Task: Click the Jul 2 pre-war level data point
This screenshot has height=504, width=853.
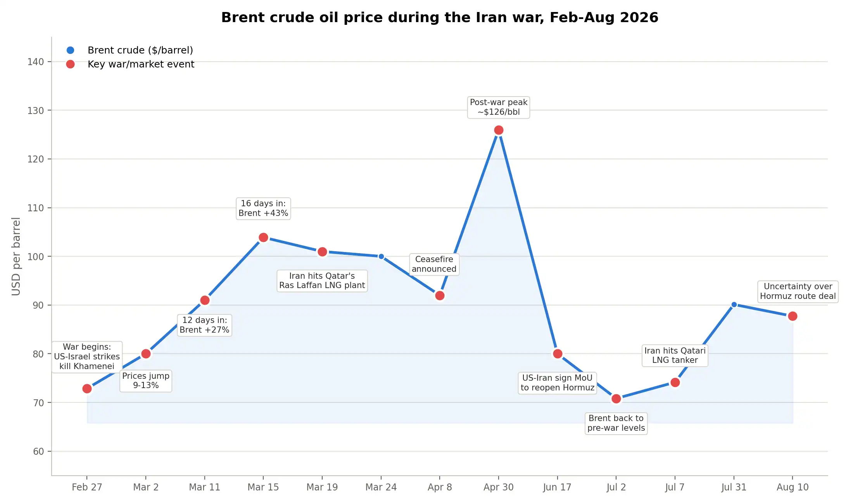Action: [x=616, y=399]
